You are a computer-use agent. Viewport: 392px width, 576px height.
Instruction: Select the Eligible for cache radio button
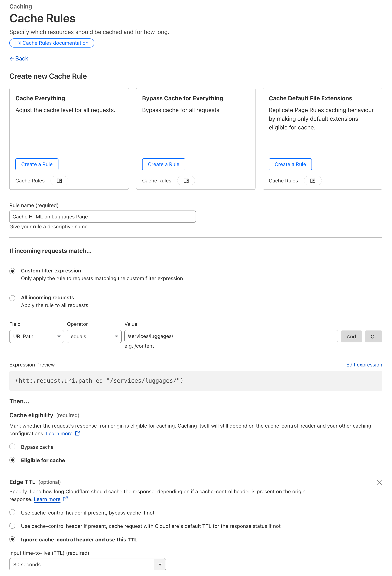pyautogui.click(x=12, y=460)
